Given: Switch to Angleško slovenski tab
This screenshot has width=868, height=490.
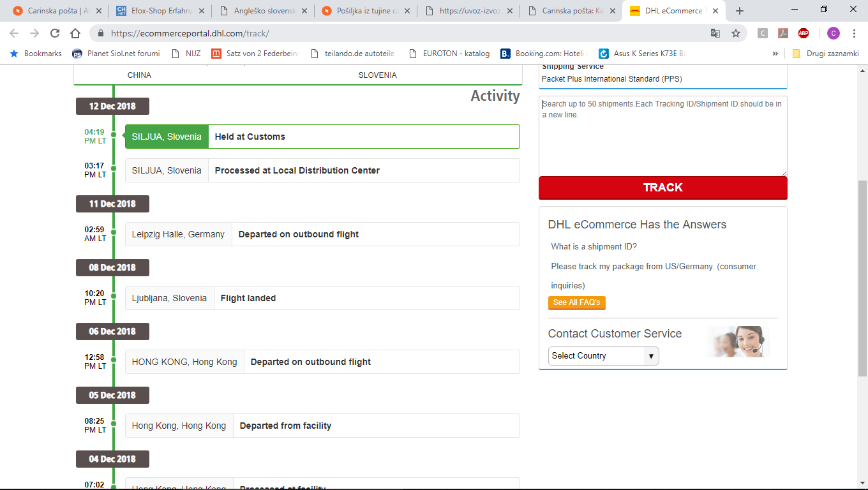Looking at the screenshot, I should pos(262,11).
